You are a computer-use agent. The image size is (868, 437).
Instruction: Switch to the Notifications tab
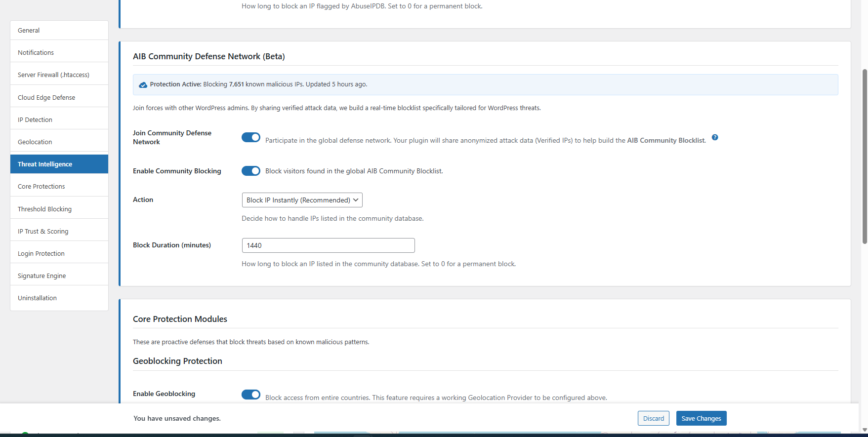[59, 52]
